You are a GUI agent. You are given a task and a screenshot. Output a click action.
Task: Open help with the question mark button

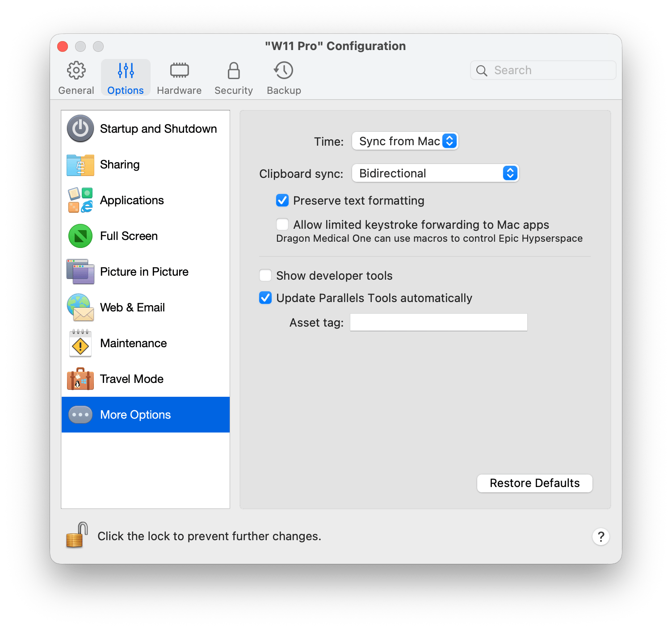[x=601, y=537]
